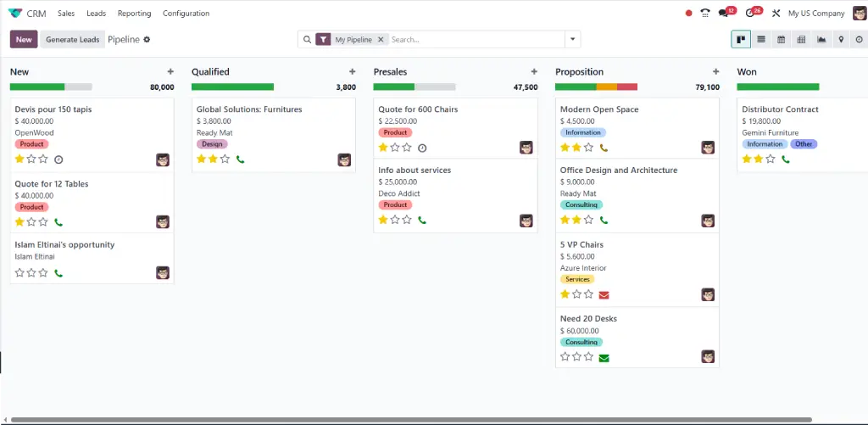868x425 pixels.
Task: Open the Pipeline gear settings menu
Action: point(147,40)
